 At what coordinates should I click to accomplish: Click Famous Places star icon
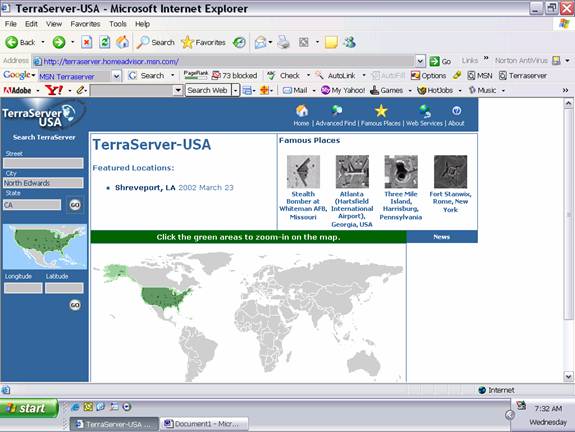[381, 110]
